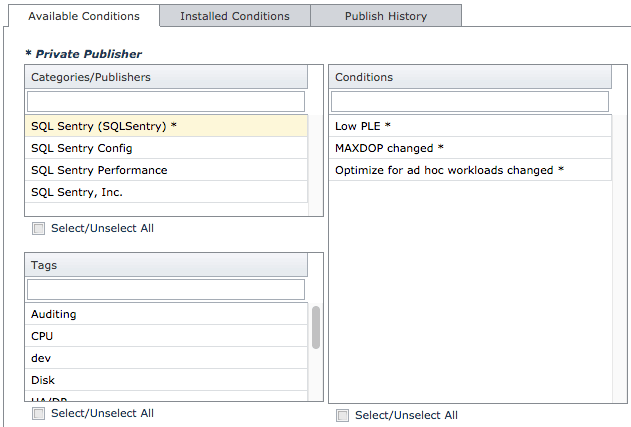Screen dimensions: 631x427
Task: Click the Tags filter input field
Action: click(x=166, y=289)
